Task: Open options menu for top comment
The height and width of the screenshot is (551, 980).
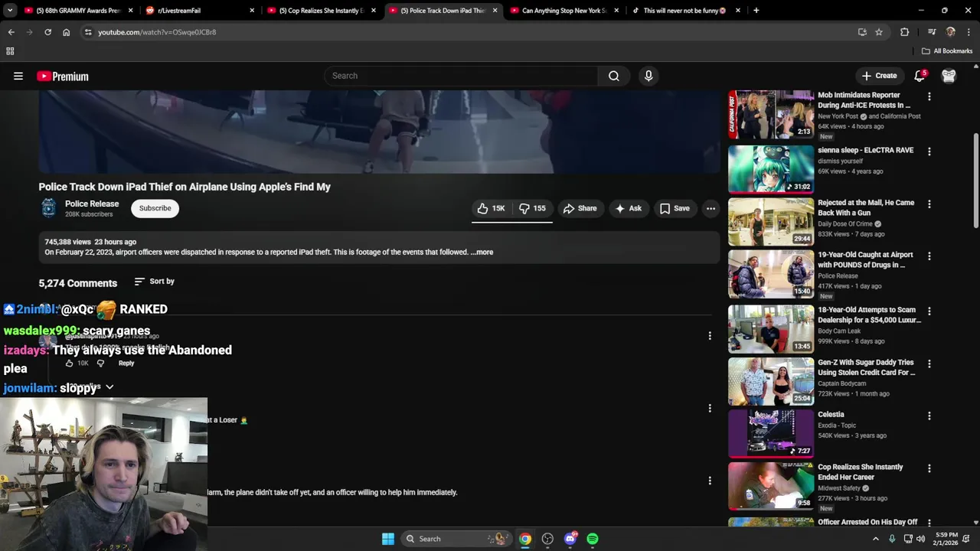Action: (710, 336)
